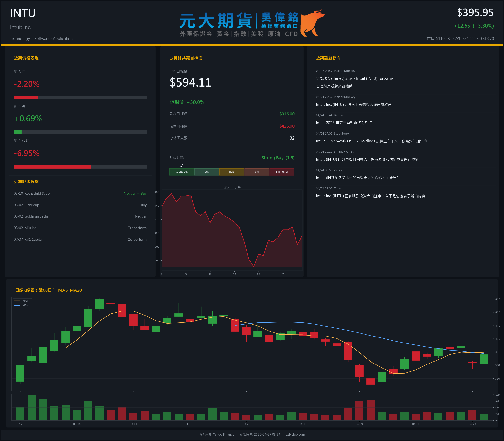Click the +0.69% one-week return figure

28,118
